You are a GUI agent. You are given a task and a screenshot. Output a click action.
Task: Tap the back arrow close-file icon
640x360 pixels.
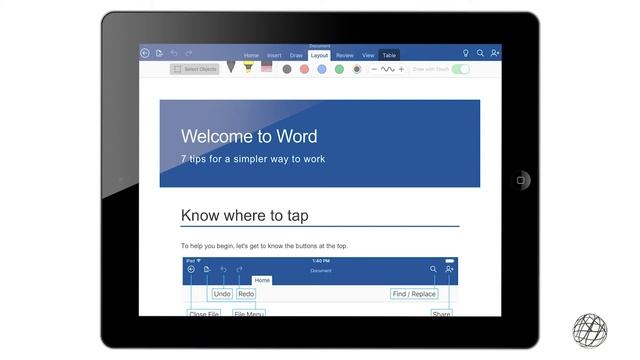click(x=145, y=53)
